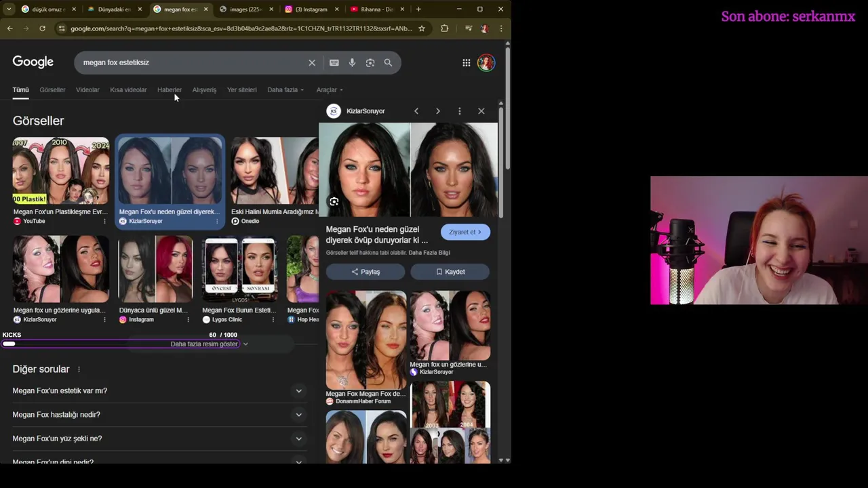Switch to the 'Dünyadaki en' browser tab
This screenshot has width=868, height=488.
pyautogui.click(x=114, y=9)
